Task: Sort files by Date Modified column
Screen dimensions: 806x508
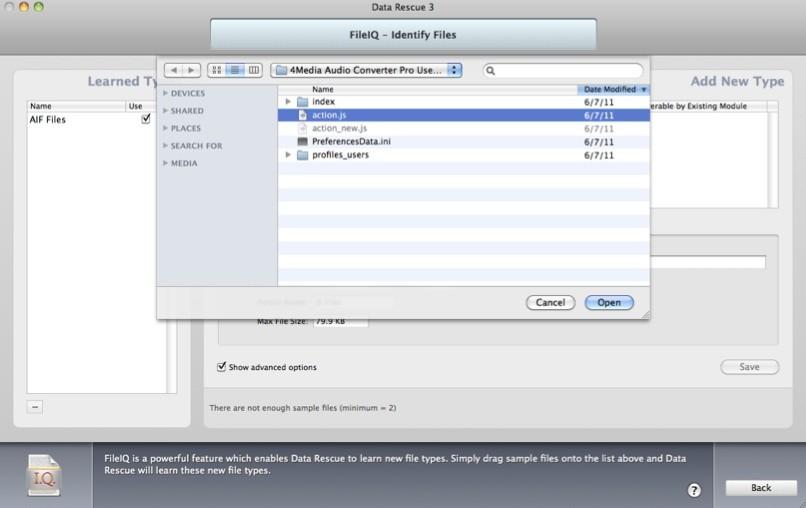Action: coord(613,89)
